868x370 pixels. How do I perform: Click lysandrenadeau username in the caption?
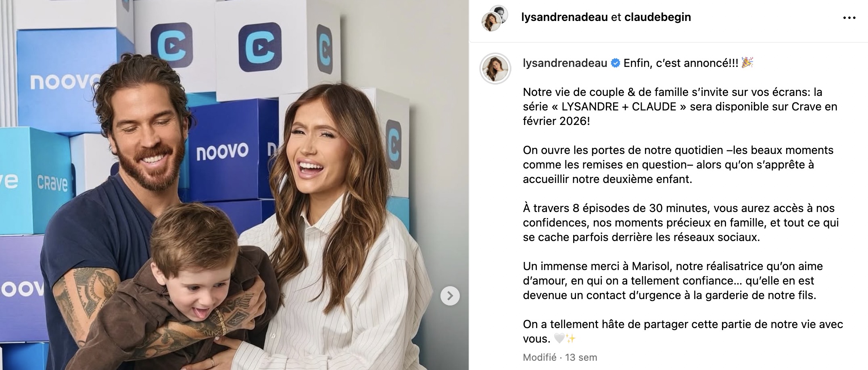click(565, 63)
